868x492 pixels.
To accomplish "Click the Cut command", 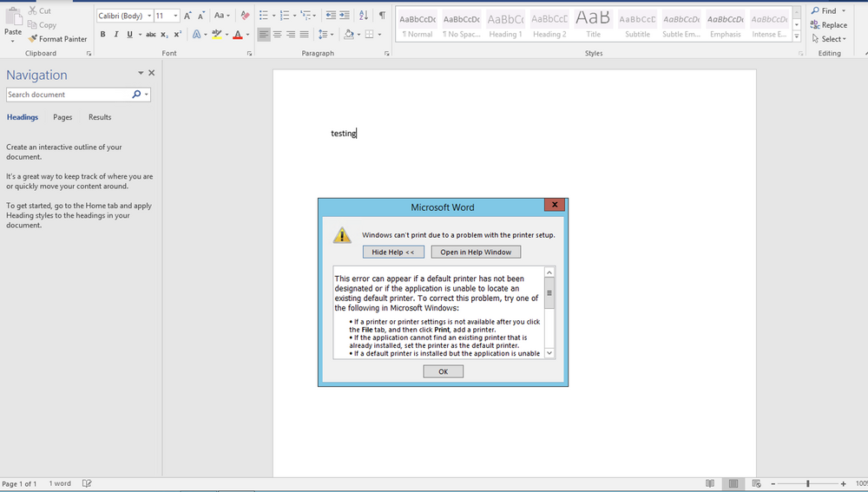I will [39, 10].
